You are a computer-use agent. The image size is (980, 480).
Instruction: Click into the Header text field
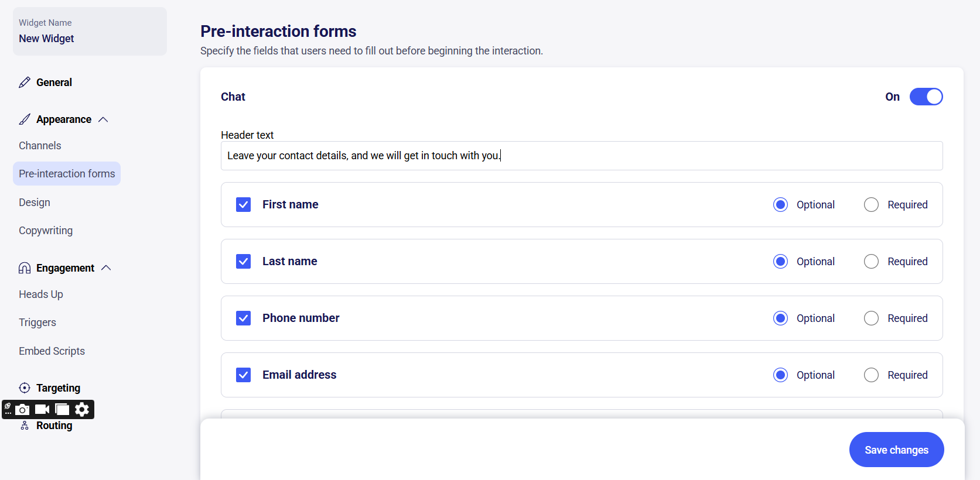point(581,156)
